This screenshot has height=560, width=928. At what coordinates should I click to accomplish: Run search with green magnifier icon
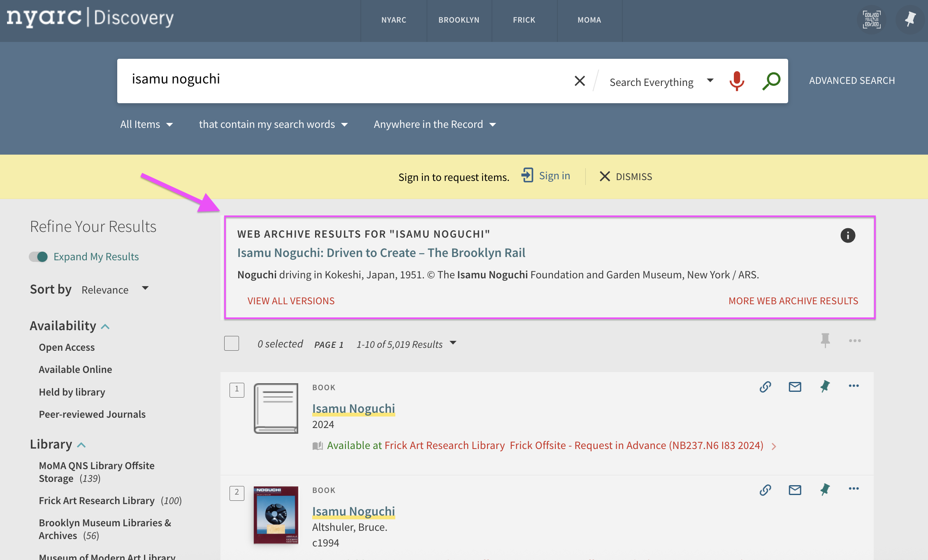tap(771, 81)
